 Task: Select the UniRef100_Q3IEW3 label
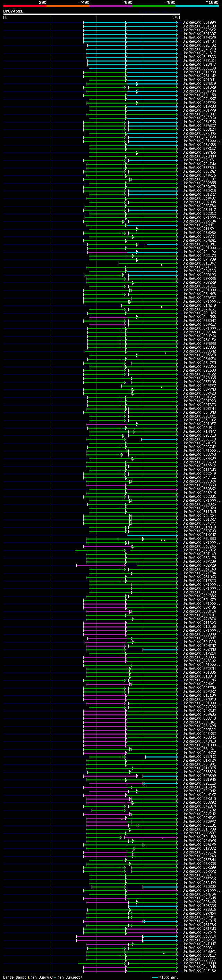199,929
